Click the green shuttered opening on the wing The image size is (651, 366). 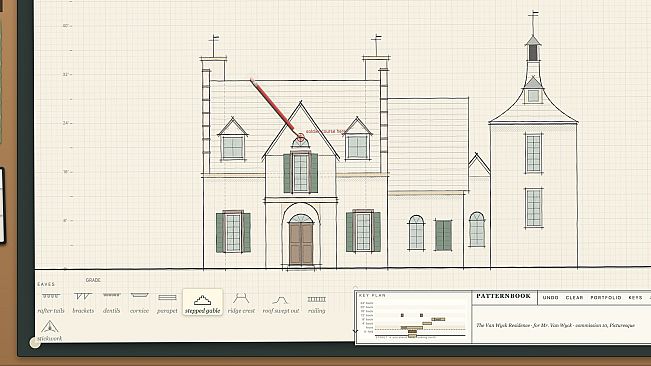pos(443,235)
